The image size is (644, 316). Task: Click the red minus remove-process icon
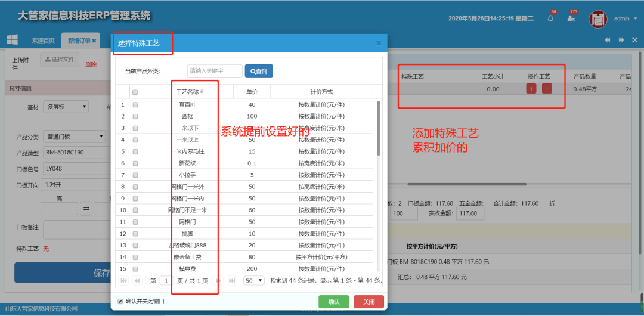coord(547,89)
